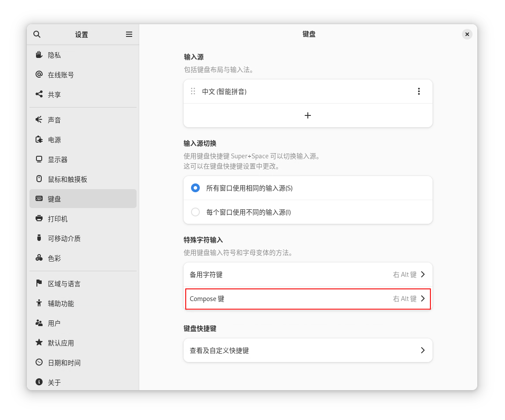Open the hamburger main menu
Viewport: 505px width, 420px height.
129,34
